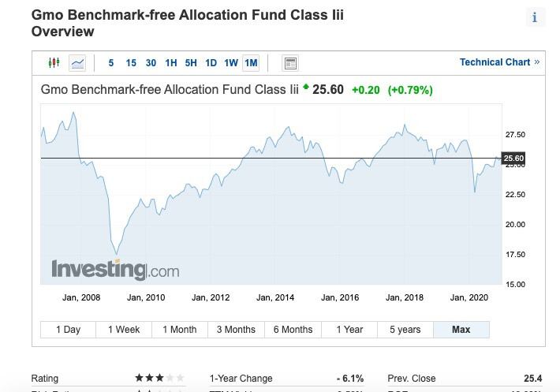Click the 5 years range button
The height and width of the screenshot is (392, 560).
(x=405, y=330)
